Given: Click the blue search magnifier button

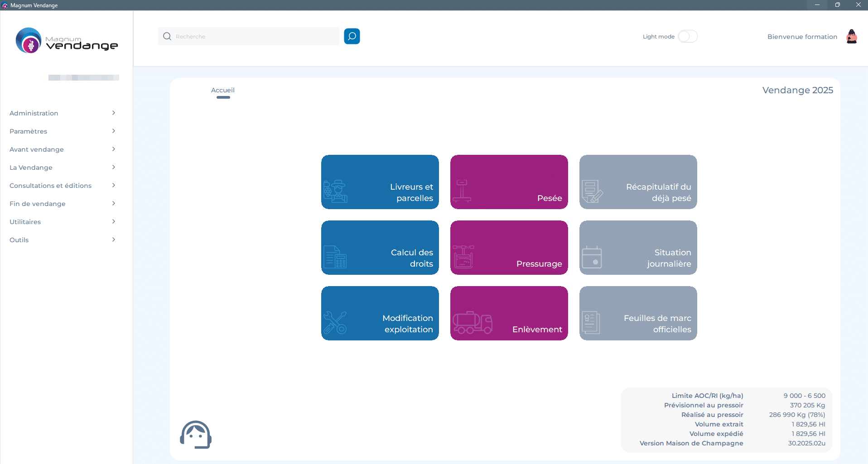Looking at the screenshot, I should [x=352, y=36].
